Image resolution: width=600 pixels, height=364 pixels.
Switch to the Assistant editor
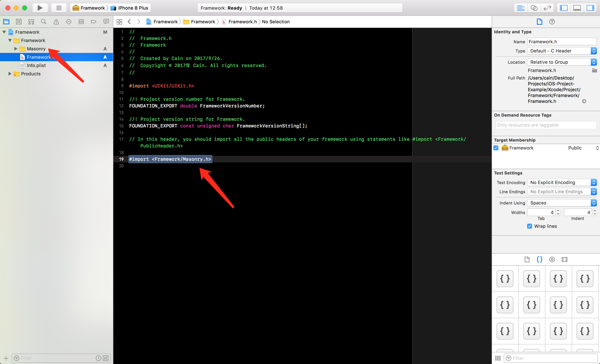pyautogui.click(x=534, y=8)
